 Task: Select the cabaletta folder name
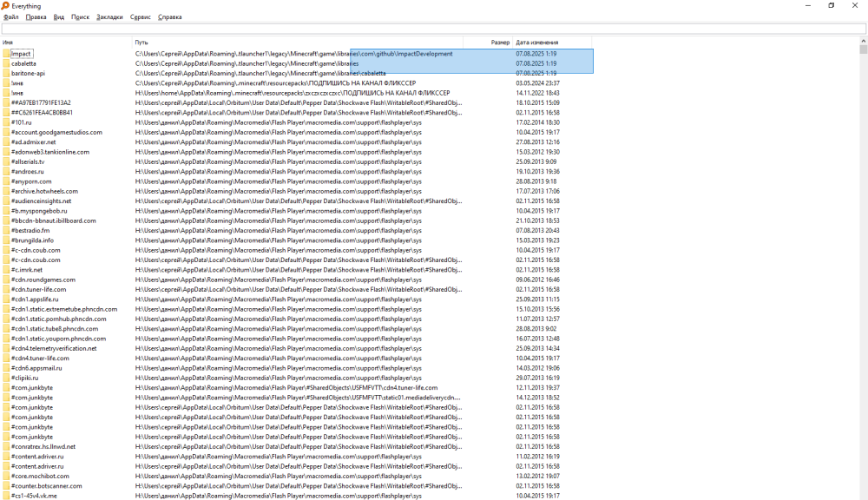pos(23,63)
